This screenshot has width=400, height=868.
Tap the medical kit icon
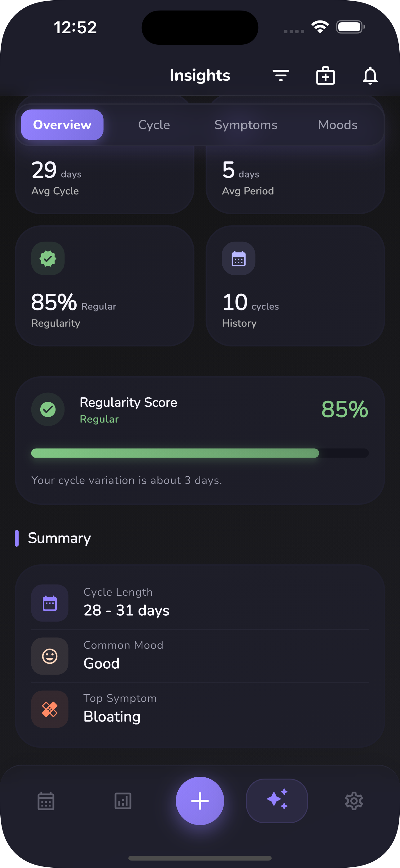tap(325, 75)
